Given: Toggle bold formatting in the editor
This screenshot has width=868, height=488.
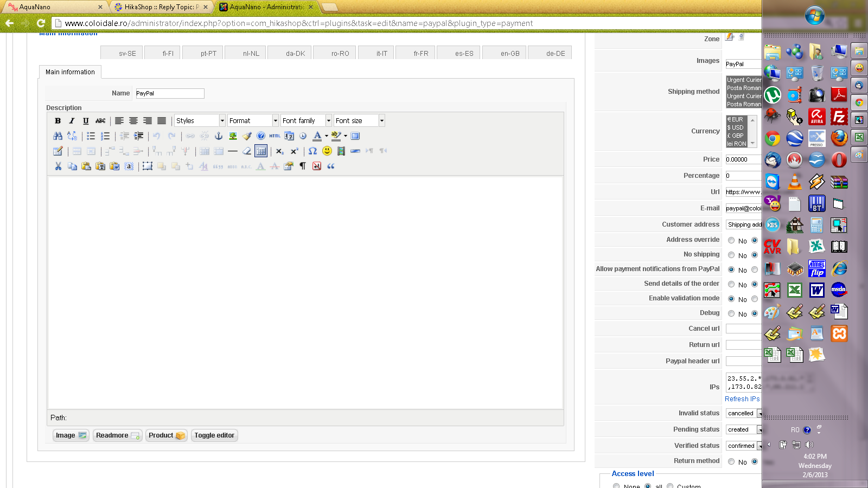Looking at the screenshot, I should coord(58,121).
